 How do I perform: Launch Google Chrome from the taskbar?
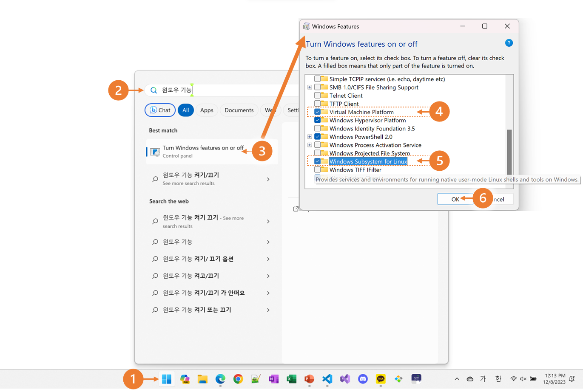(x=238, y=379)
